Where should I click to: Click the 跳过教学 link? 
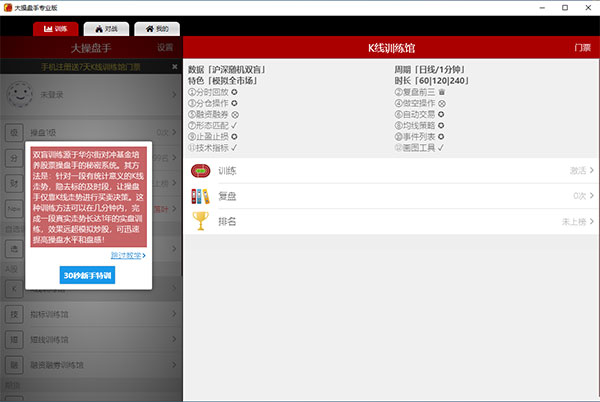click(x=128, y=255)
